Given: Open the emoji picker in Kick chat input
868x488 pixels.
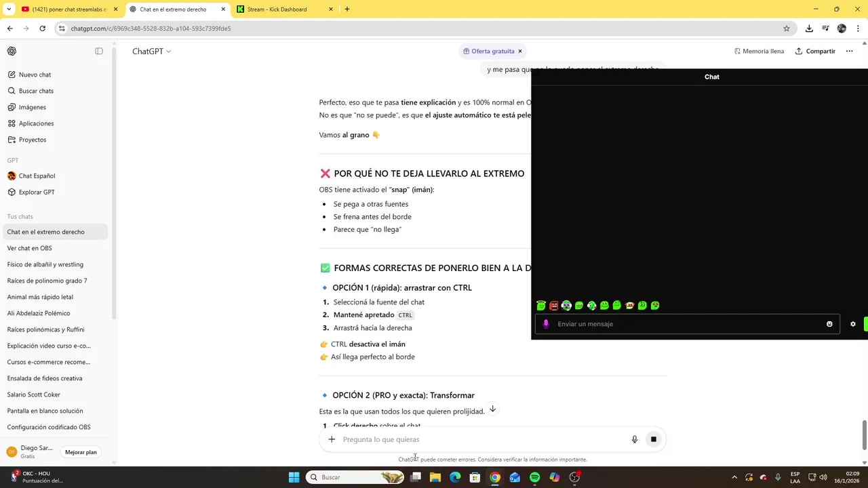Looking at the screenshot, I should [x=829, y=324].
